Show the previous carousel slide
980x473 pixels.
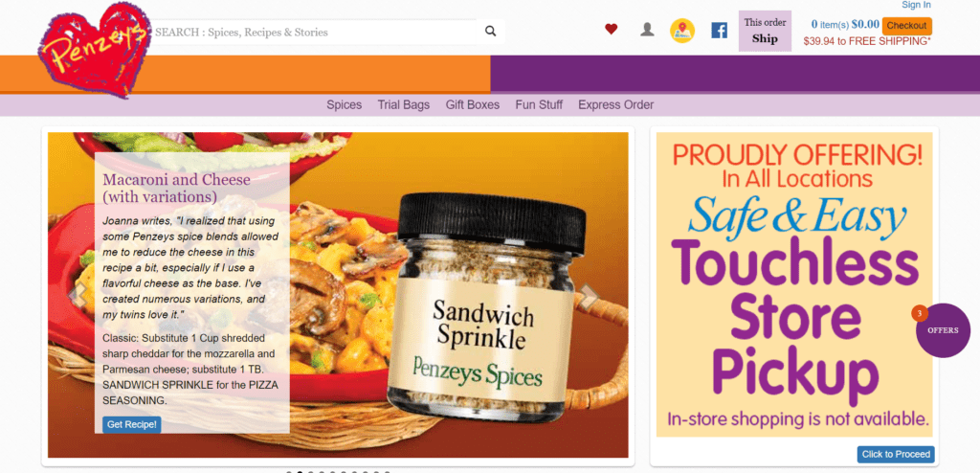click(78, 295)
